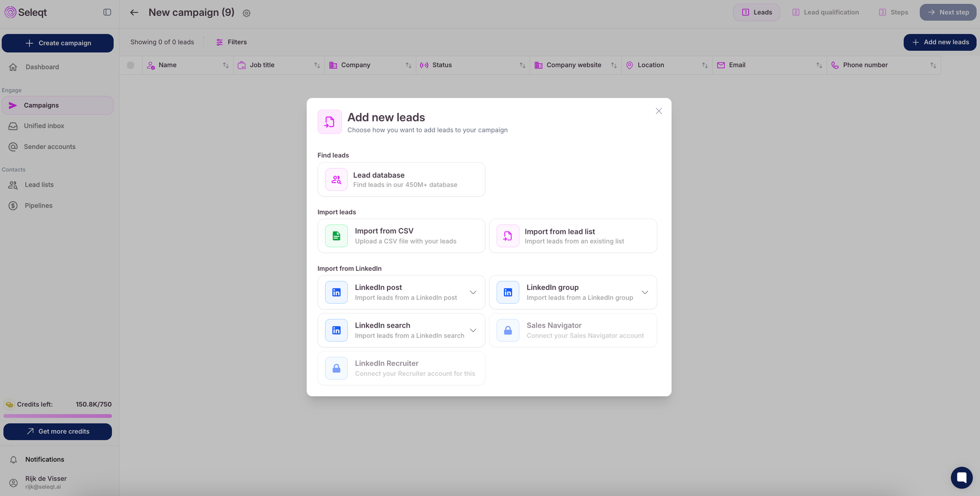
Task: Click the LinkedIn group logo icon
Action: 508,292
